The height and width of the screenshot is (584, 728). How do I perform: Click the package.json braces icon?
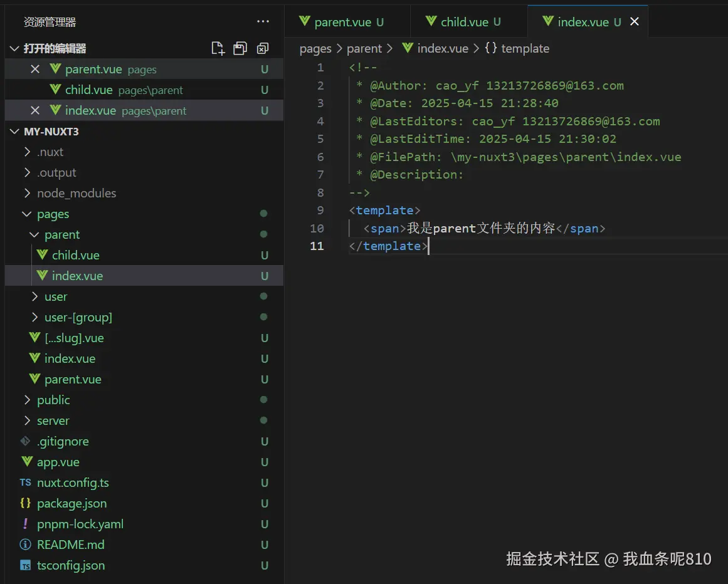tap(26, 503)
